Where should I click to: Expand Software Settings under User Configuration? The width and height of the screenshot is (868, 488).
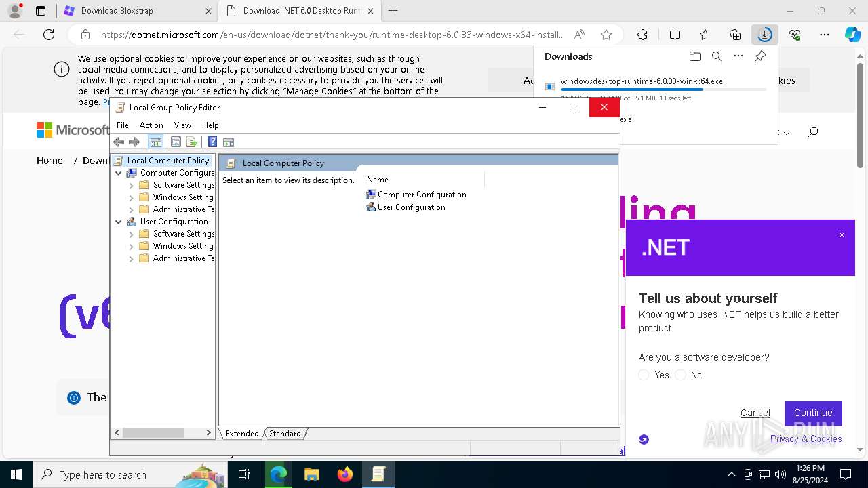pos(131,234)
